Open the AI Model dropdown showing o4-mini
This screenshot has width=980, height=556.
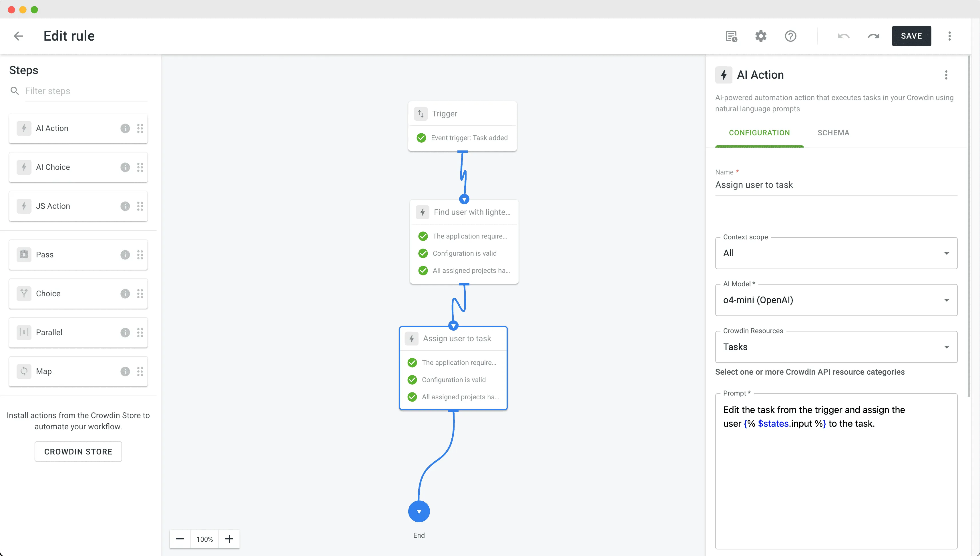point(947,300)
